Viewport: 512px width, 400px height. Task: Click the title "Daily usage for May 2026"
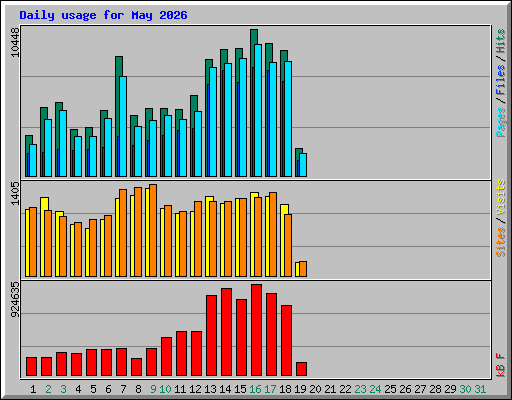[103, 15]
